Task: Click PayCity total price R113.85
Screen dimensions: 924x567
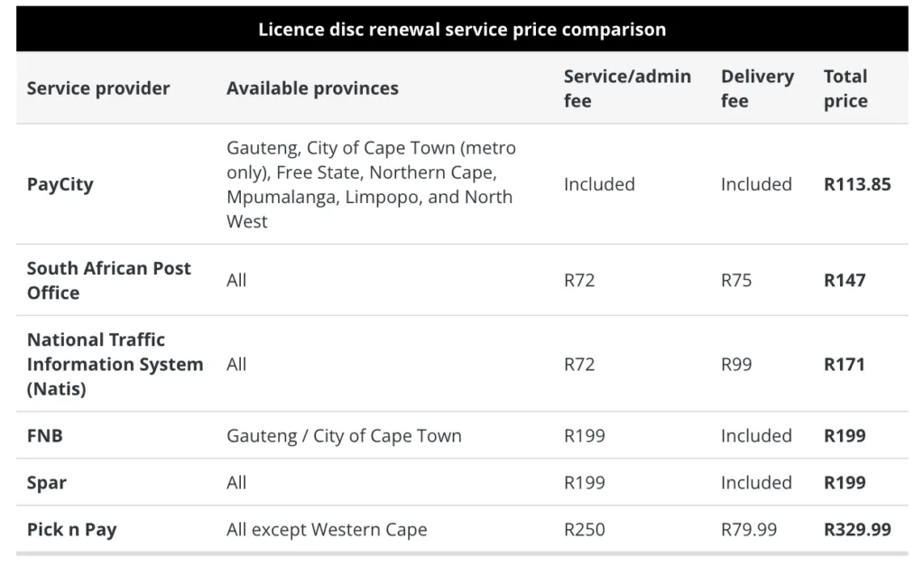Action: 857,184
